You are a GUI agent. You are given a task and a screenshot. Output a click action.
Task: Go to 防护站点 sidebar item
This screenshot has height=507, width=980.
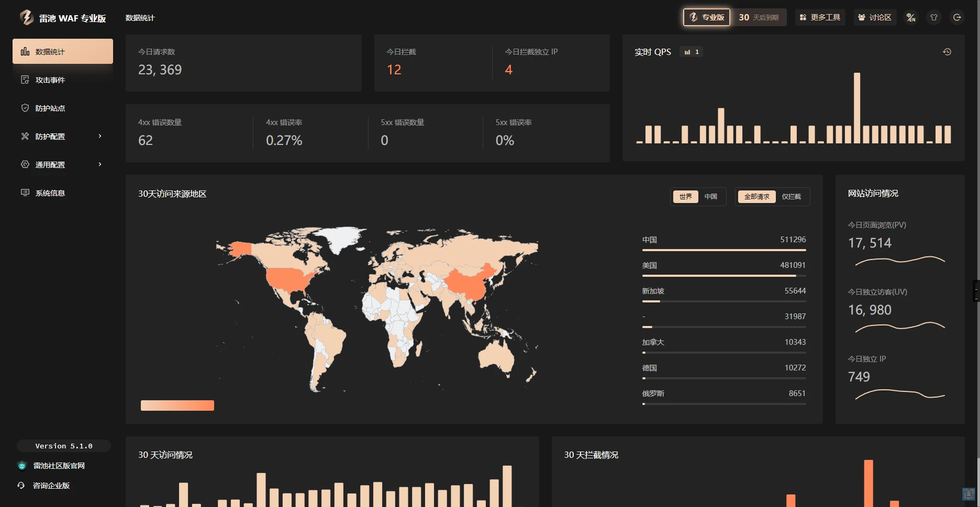click(x=50, y=108)
